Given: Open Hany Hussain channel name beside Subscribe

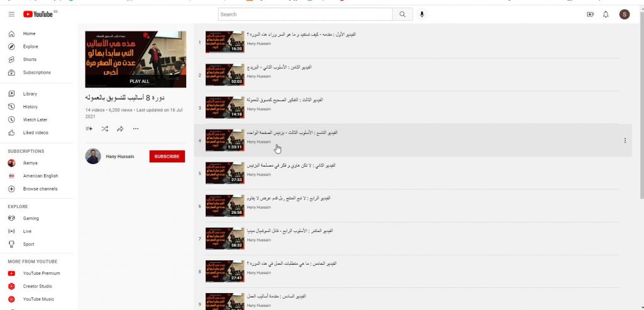Looking at the screenshot, I should (120, 157).
